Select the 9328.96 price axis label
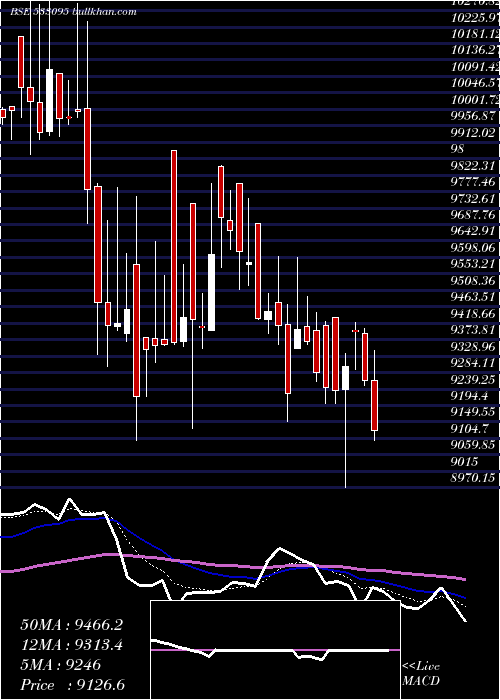The height and width of the screenshot is (700, 500). (474, 347)
